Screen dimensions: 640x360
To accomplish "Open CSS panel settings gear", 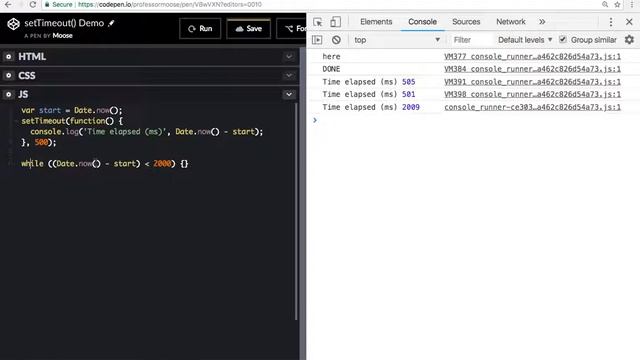I will coord(8,76).
